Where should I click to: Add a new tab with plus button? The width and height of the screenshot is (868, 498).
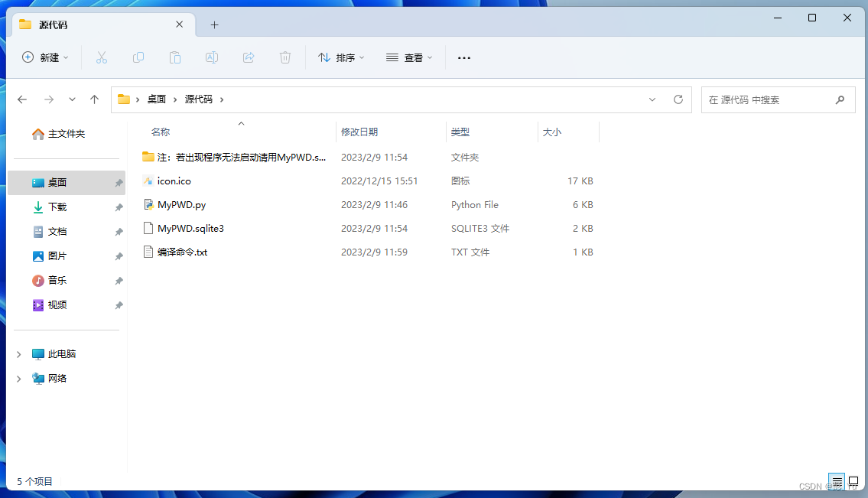pos(214,24)
